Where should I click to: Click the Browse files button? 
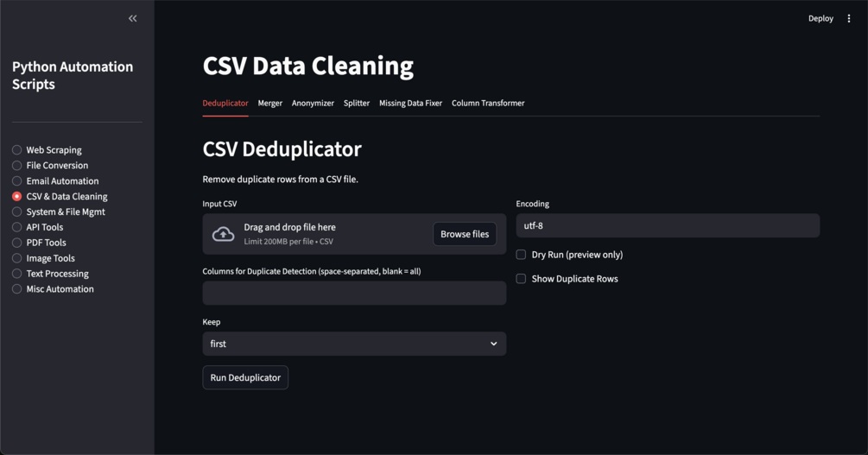(465, 234)
